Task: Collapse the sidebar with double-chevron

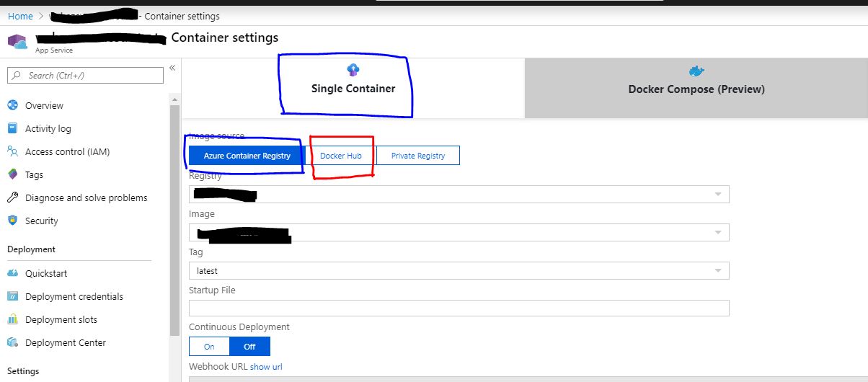Action: tap(172, 68)
